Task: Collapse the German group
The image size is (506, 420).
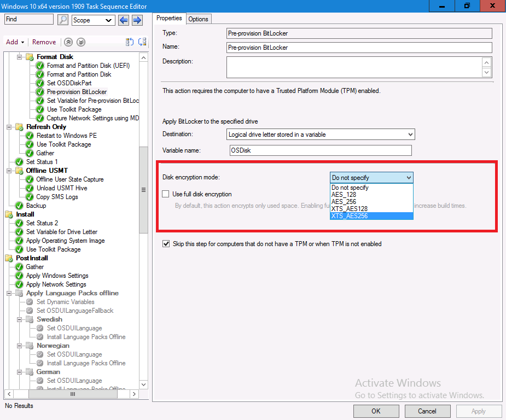Action: [x=19, y=372]
